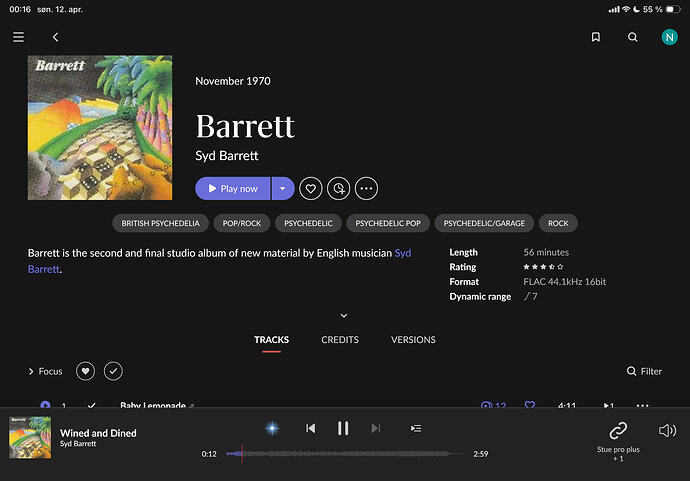Screen dimensions: 690x481
Task: Open the play queue icon
Action: [416, 428]
